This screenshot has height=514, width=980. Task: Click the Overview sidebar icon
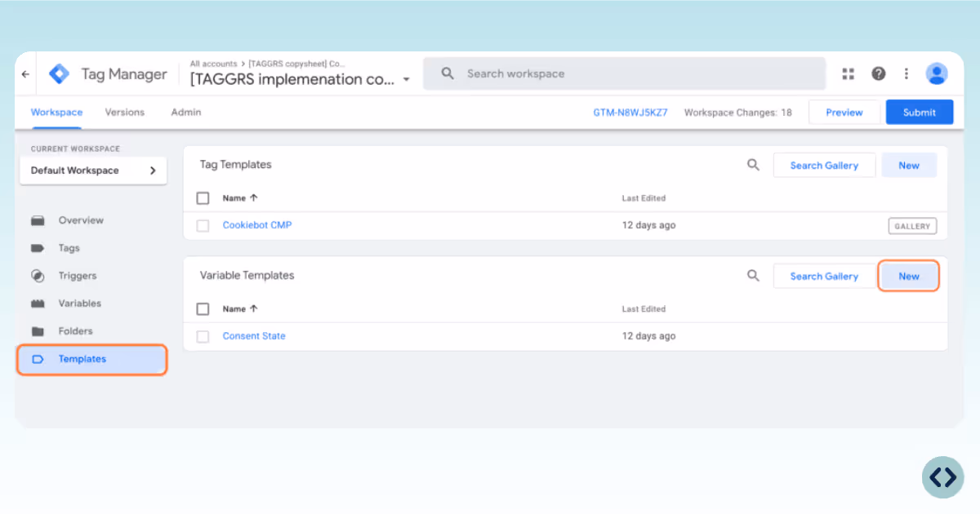coord(38,220)
